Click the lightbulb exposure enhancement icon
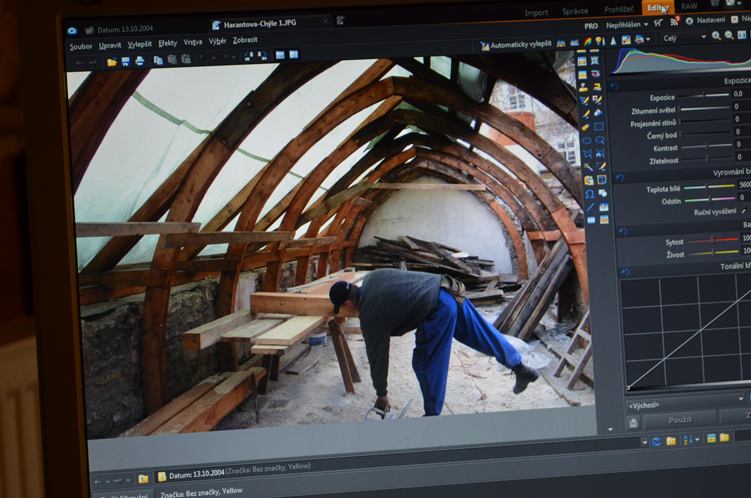Image resolution: width=751 pixels, height=498 pixels. [599, 41]
